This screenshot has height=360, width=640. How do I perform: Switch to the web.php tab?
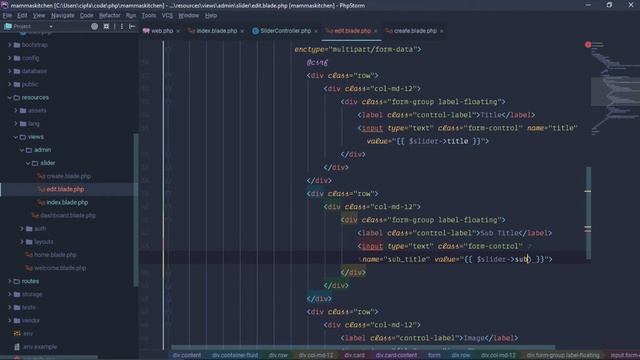(x=162, y=31)
